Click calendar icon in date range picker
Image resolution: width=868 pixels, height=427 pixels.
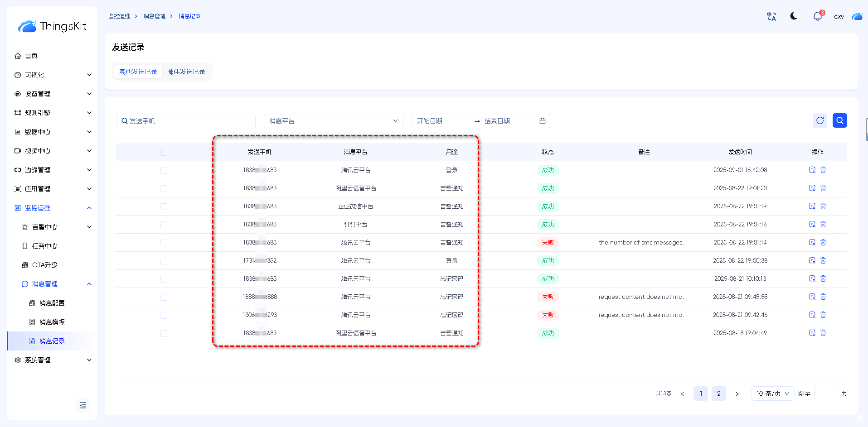click(543, 121)
